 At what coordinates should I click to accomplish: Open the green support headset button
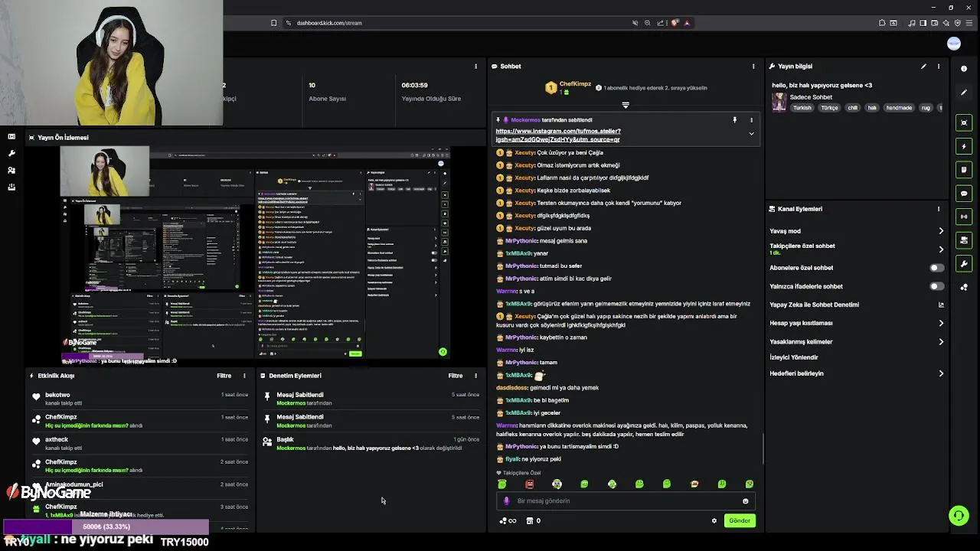959,516
